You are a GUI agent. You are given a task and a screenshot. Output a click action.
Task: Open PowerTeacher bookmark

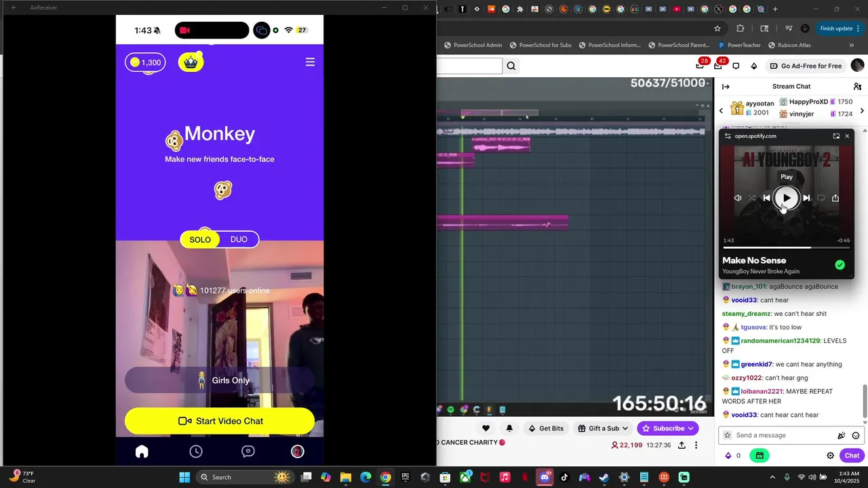pyautogui.click(x=738, y=45)
